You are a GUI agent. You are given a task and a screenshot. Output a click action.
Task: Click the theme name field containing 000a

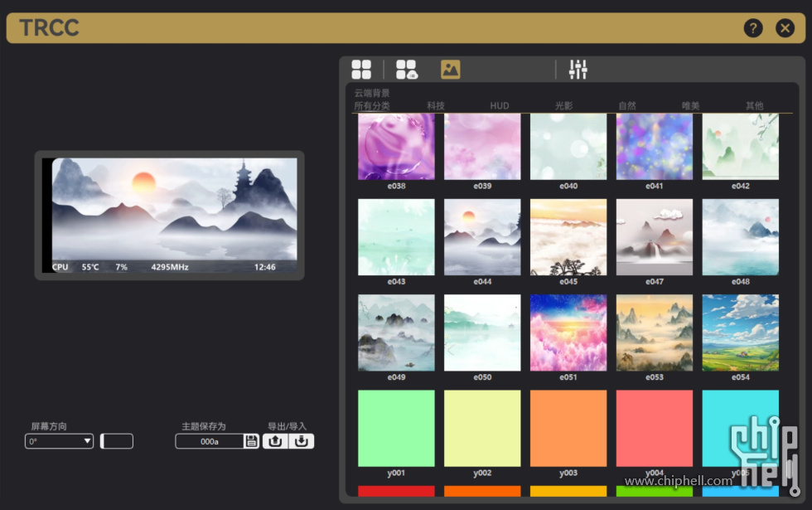(x=210, y=441)
